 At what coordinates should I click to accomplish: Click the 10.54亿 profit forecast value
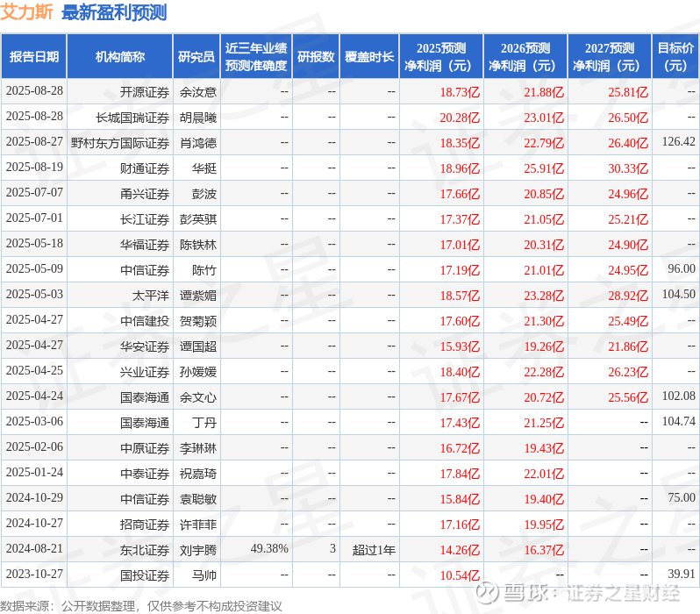[460, 575]
